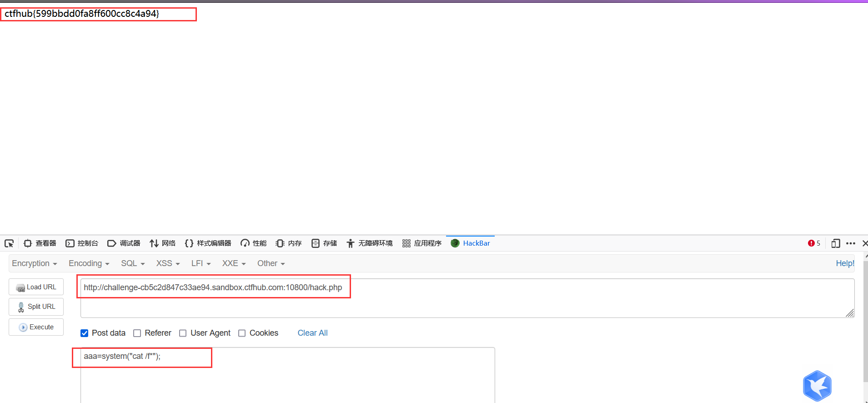The image size is (868, 403).
Task: Open the Inspector (查看器) tab
Action: click(40, 243)
